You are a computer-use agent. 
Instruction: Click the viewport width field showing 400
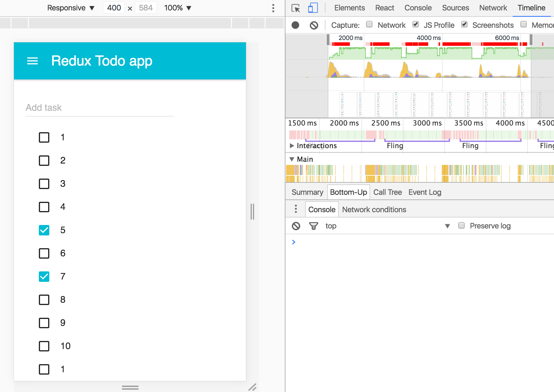pyautogui.click(x=114, y=8)
